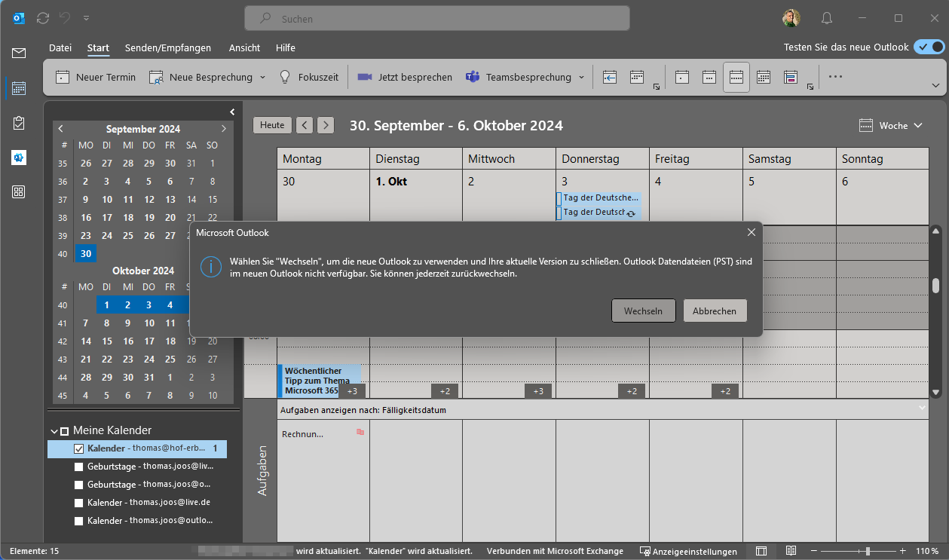The width and height of the screenshot is (949, 560).
Task: Open the Mail module in the sidebar
Action: point(19,53)
